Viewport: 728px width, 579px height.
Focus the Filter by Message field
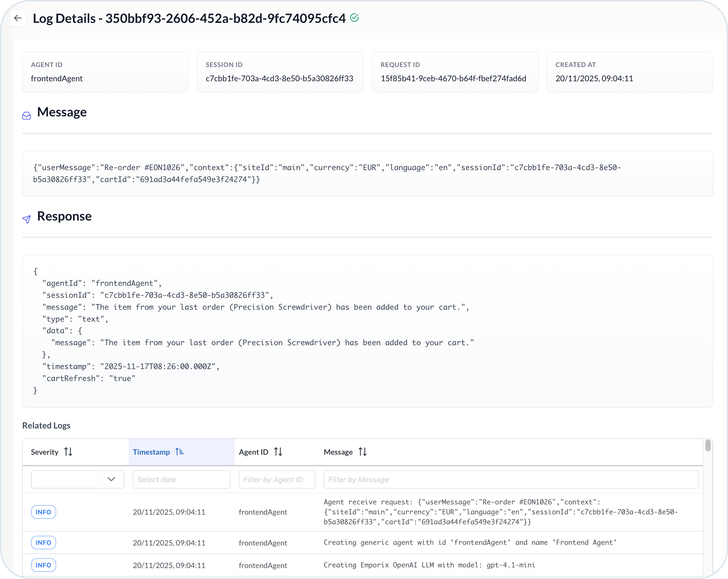click(511, 479)
